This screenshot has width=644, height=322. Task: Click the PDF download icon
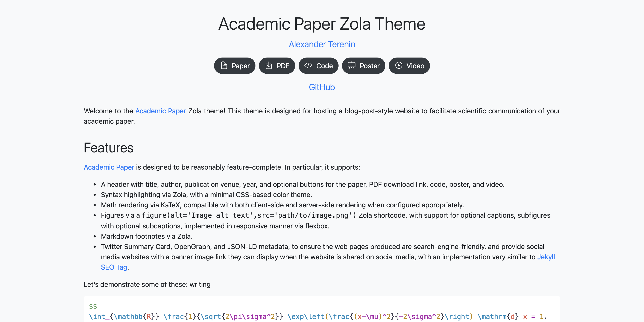click(x=269, y=65)
